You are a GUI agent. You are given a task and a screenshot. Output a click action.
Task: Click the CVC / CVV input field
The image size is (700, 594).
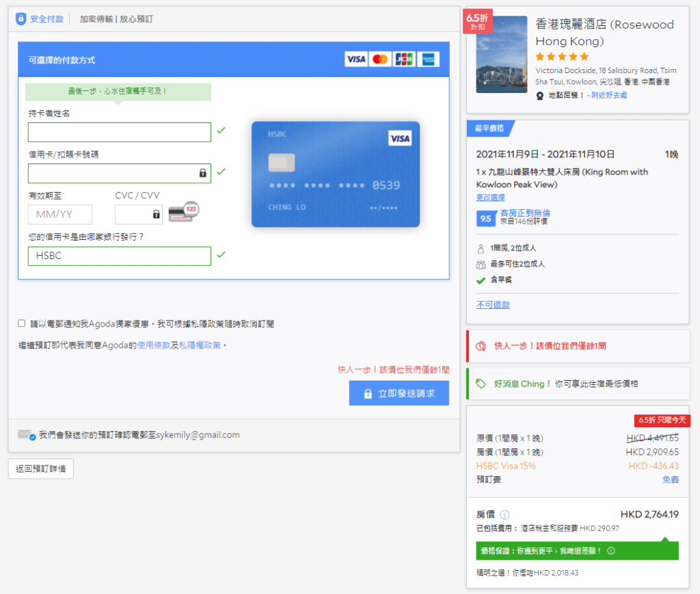coord(139,214)
